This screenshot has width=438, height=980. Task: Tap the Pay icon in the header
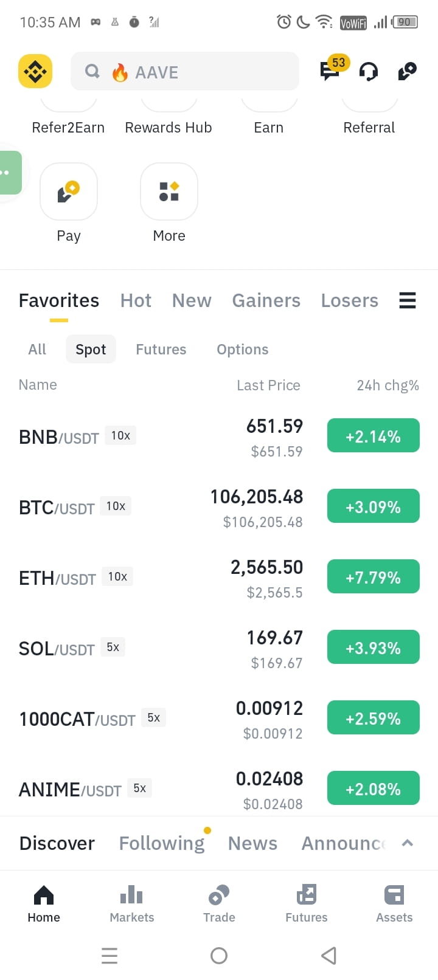click(x=407, y=71)
